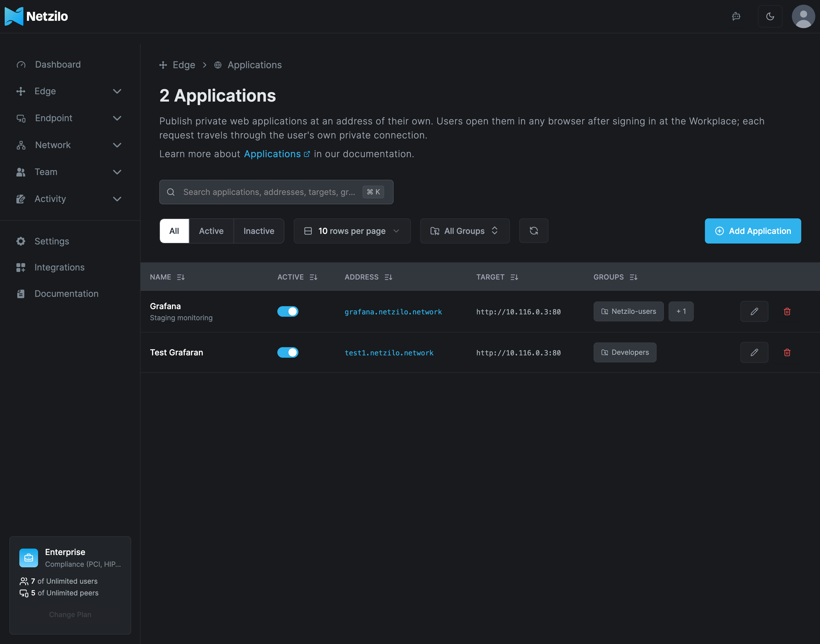Open the user avatar menu
Image resolution: width=820 pixels, height=644 pixels.
(803, 17)
